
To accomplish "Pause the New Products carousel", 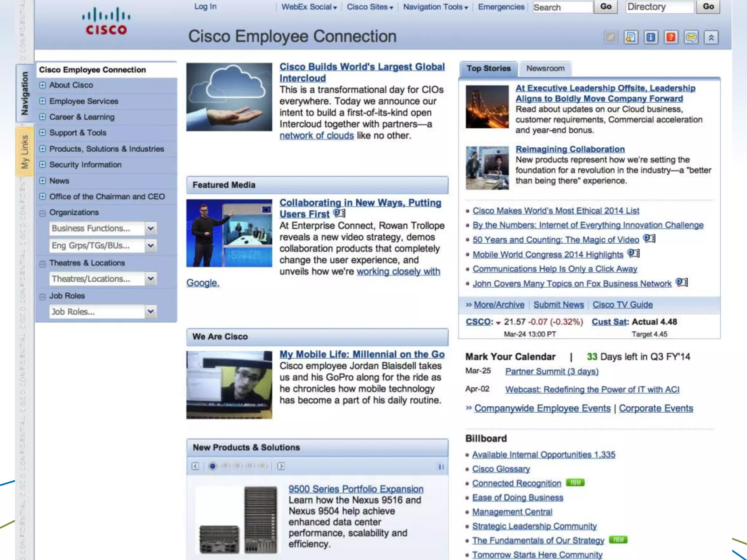I will tap(441, 467).
